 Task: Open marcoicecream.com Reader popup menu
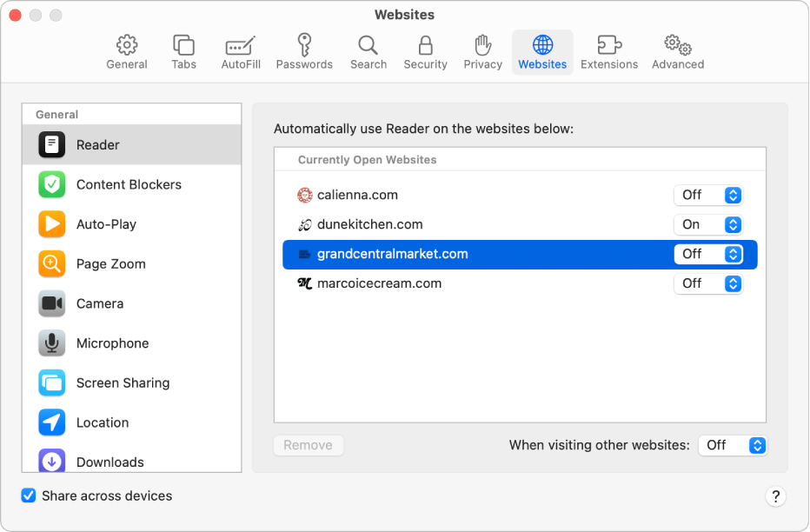(708, 283)
